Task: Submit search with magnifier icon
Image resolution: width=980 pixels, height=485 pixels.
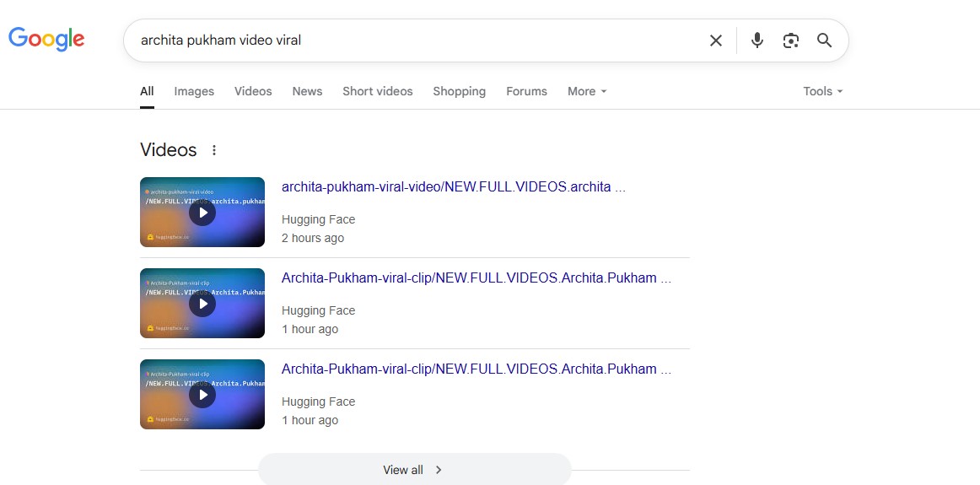Action: 824,40
